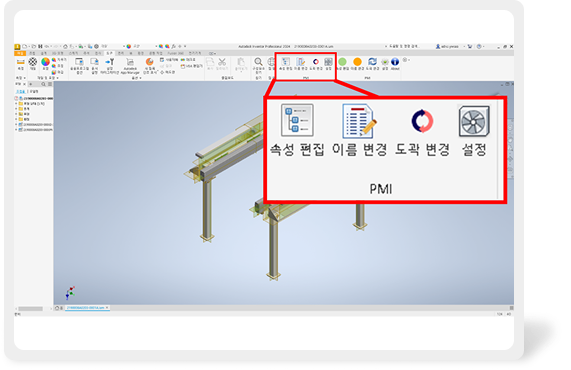This screenshot has height=370, width=571.
Task: Click the user account name in title bar
Action: [x=449, y=47]
